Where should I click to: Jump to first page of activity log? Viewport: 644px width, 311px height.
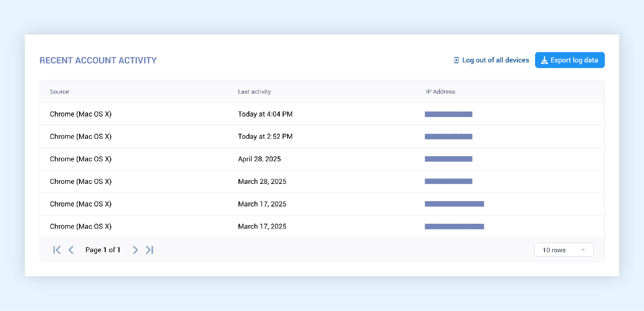point(57,250)
